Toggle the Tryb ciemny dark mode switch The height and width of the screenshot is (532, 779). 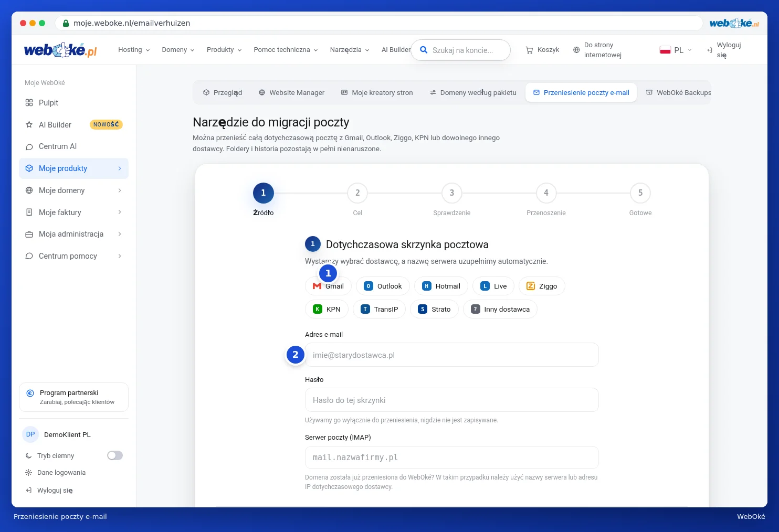coord(115,455)
